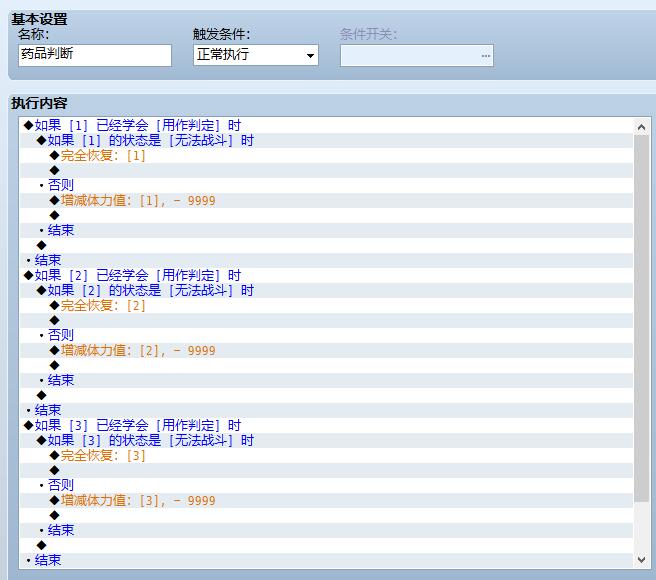Image resolution: width=656 pixels, height=580 pixels.
Task: Click the empty diamond row below 增减体力值: [2]
Action: pyautogui.click(x=326, y=365)
